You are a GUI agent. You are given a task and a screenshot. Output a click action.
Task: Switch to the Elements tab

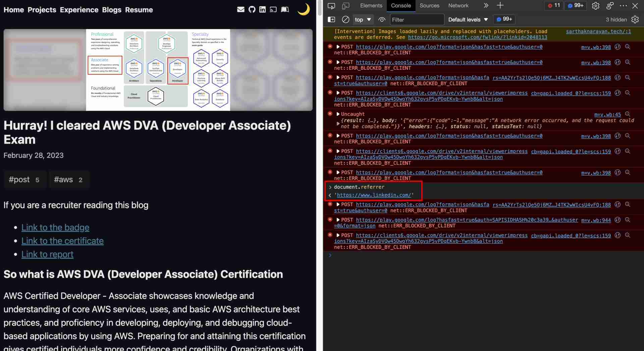[x=371, y=5]
